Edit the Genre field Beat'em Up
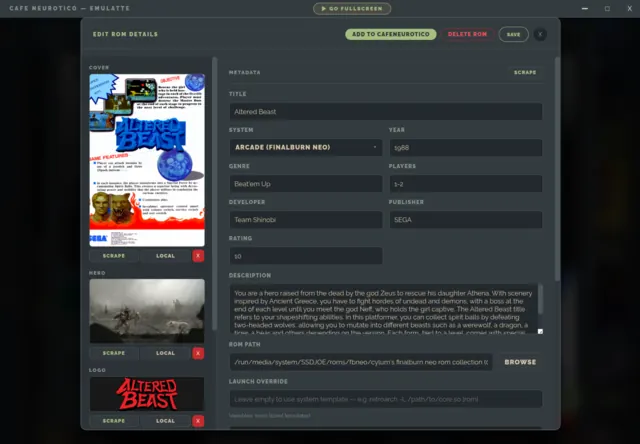Image resolution: width=640 pixels, height=444 pixels. [306, 184]
